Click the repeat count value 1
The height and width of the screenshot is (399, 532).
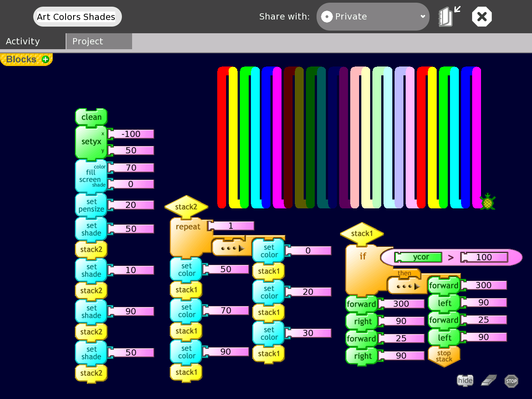[x=231, y=226]
